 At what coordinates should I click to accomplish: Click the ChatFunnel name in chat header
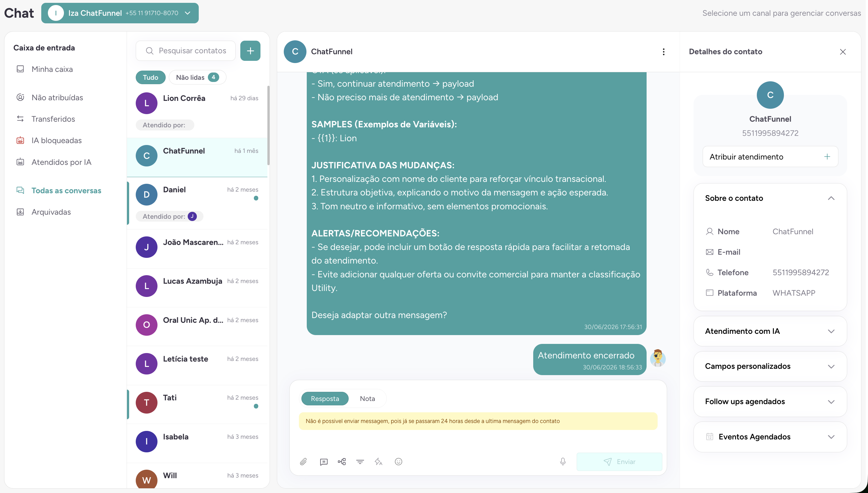pyautogui.click(x=332, y=51)
